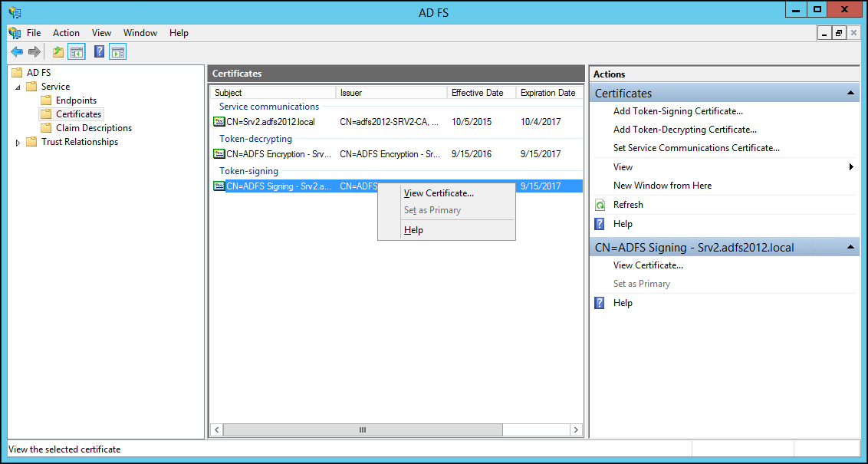Click View Certificate... in the Actions pane

tap(648, 265)
